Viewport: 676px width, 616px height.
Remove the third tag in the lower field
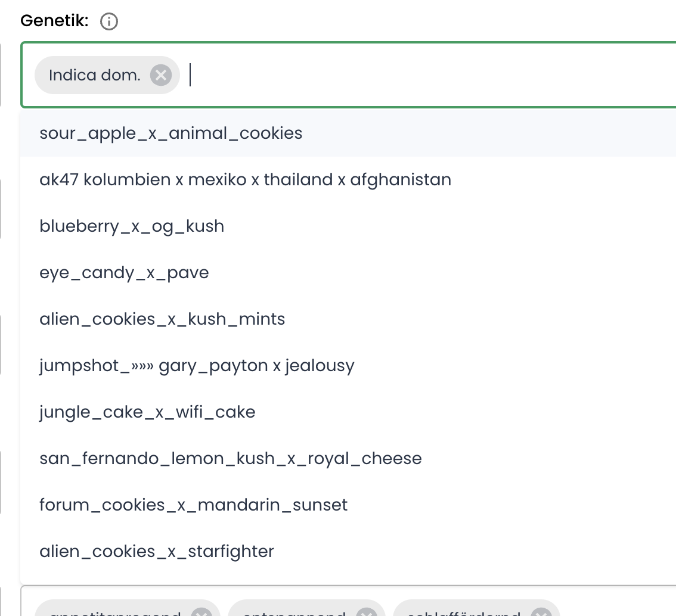[x=541, y=612]
